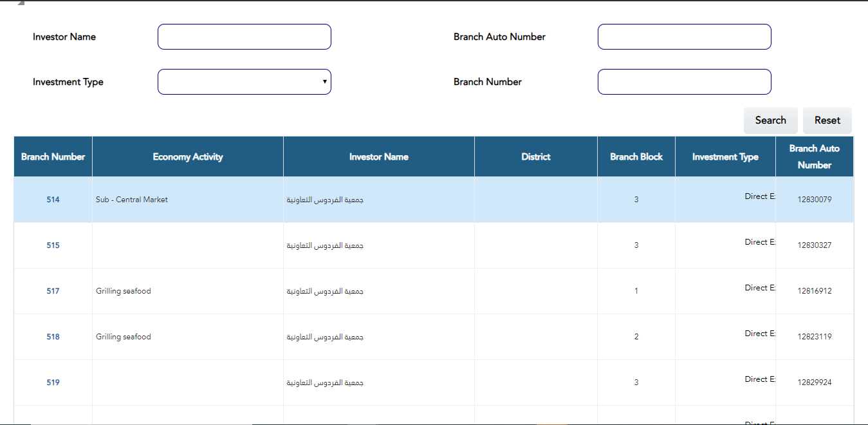
Task: Click the "Direct E" investment type in row 515
Action: [x=760, y=242]
